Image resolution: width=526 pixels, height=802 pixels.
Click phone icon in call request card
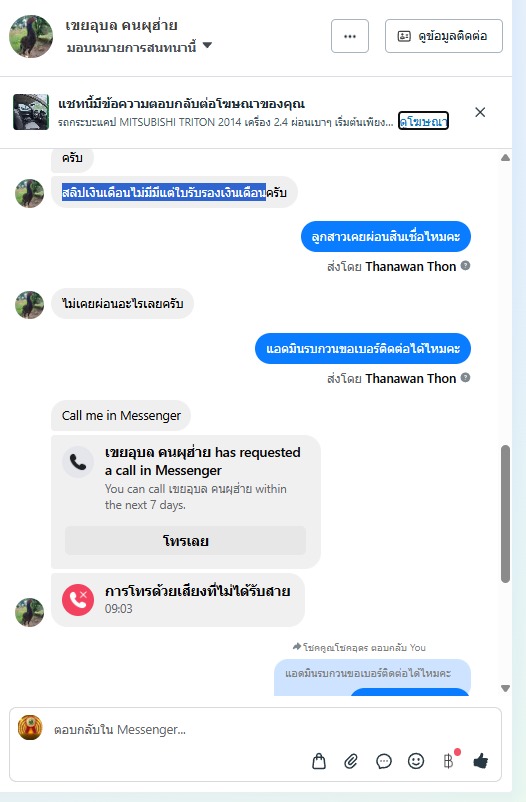point(78,462)
